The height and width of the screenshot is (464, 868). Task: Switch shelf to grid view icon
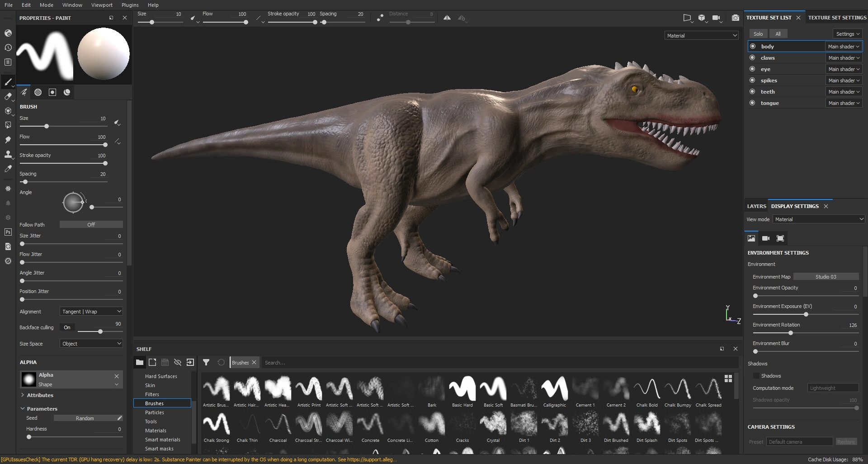(x=728, y=379)
